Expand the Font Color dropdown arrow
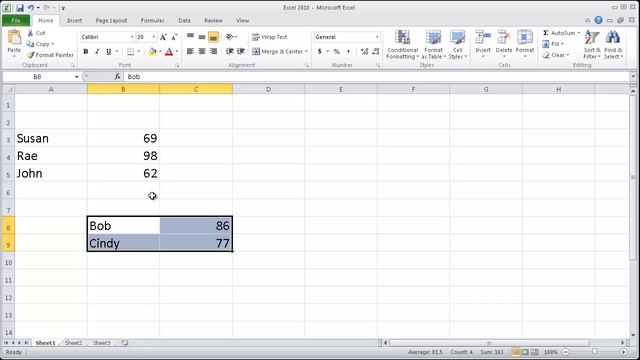This screenshot has height=360, width=640. click(177, 51)
